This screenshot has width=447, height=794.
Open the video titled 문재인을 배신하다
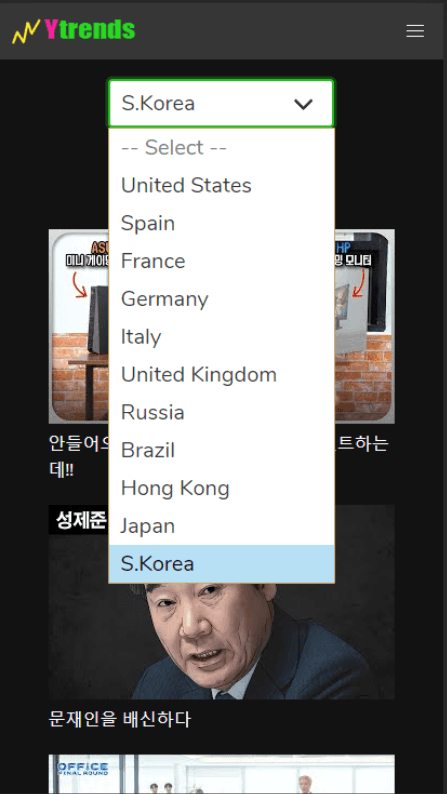[x=119, y=719]
